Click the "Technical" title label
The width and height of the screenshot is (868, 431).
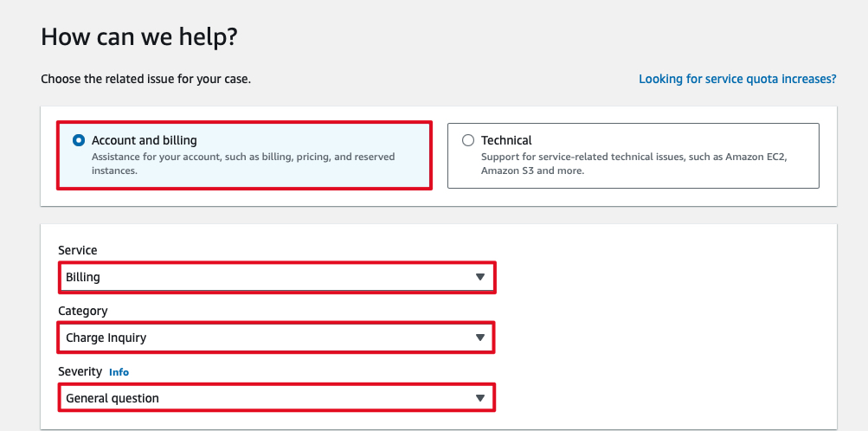(x=506, y=140)
